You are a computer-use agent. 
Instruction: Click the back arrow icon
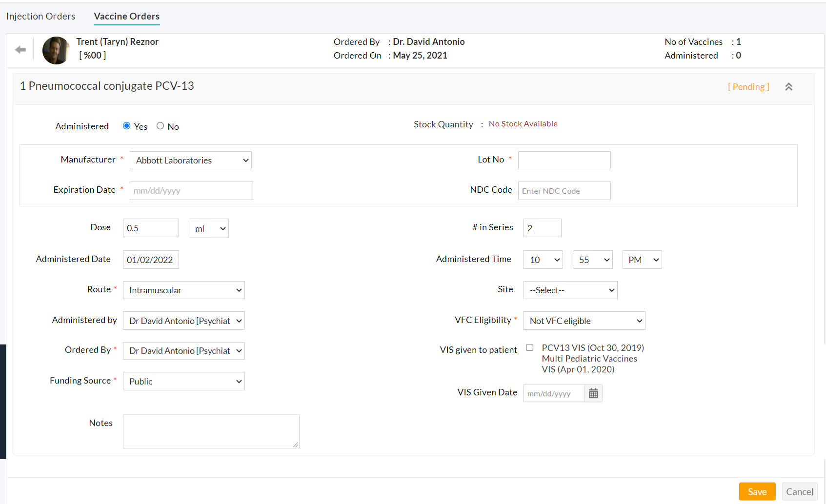pyautogui.click(x=20, y=50)
